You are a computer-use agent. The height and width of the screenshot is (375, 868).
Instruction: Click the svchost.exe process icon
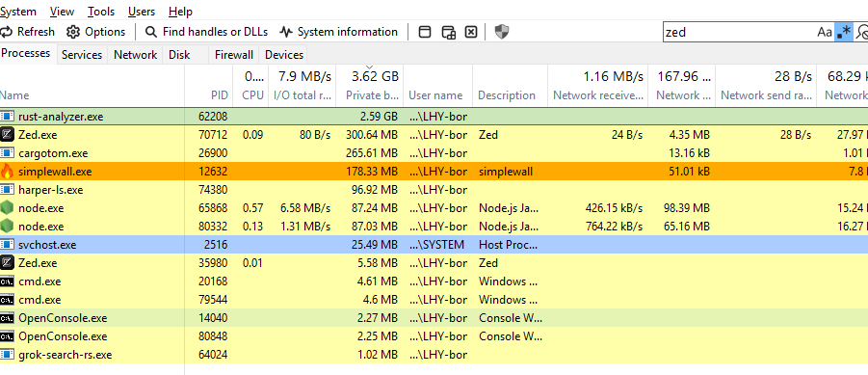pos(7,244)
